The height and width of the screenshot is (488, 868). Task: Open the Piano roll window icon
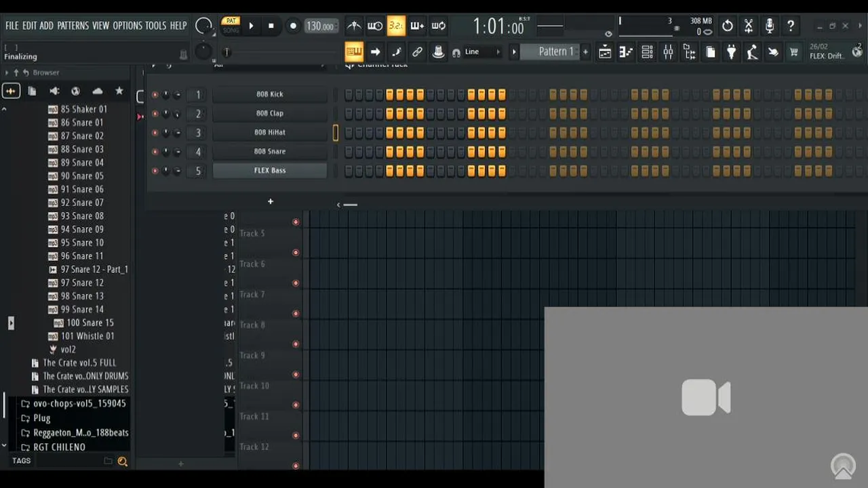[x=626, y=52]
